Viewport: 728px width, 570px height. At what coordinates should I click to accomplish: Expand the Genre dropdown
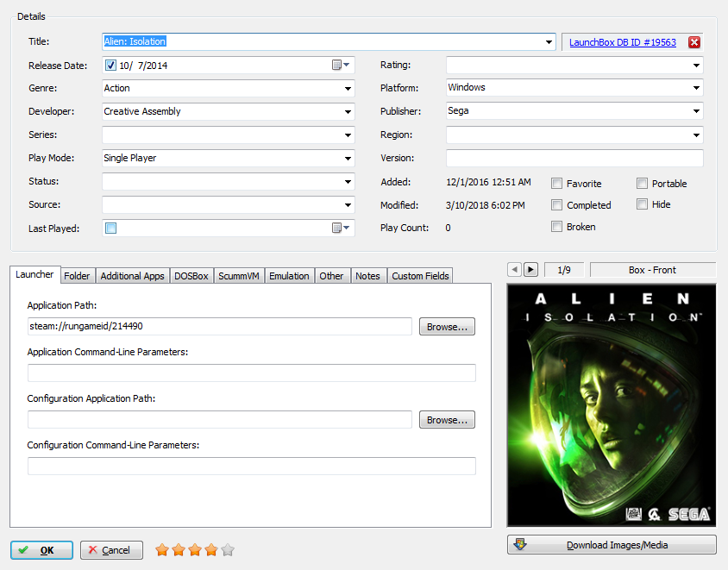[348, 88]
